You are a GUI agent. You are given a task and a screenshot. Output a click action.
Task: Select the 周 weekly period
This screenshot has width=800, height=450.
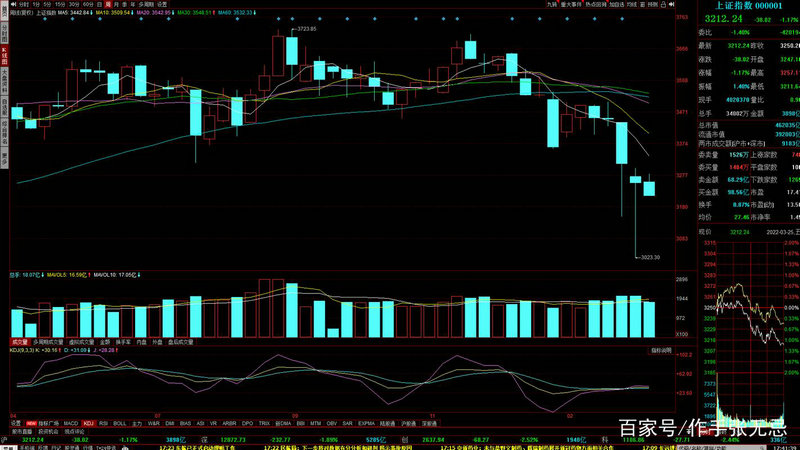116,4
